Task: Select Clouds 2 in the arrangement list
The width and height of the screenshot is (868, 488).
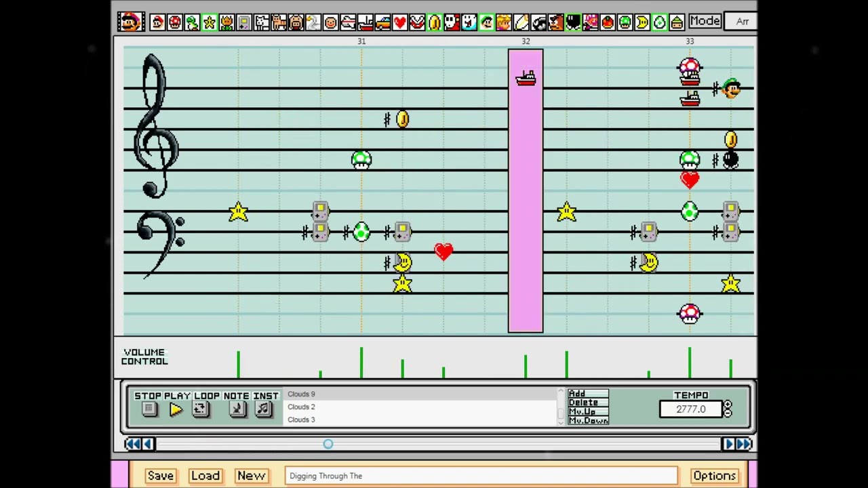Action: pyautogui.click(x=420, y=407)
